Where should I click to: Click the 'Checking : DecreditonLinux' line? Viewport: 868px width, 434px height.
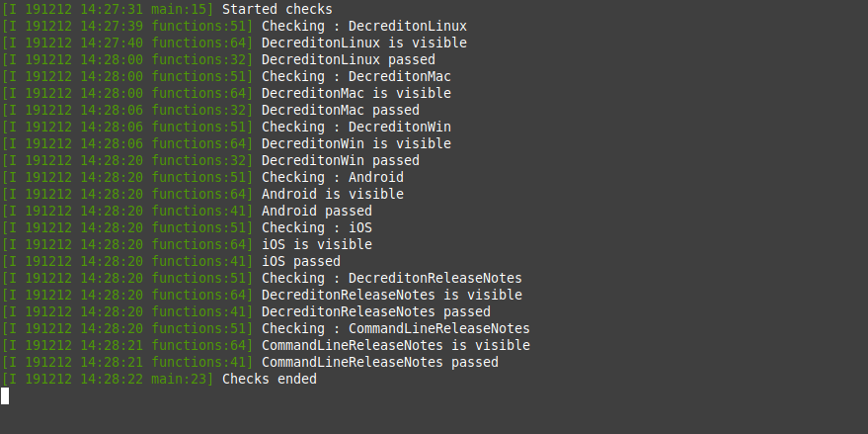(364, 26)
